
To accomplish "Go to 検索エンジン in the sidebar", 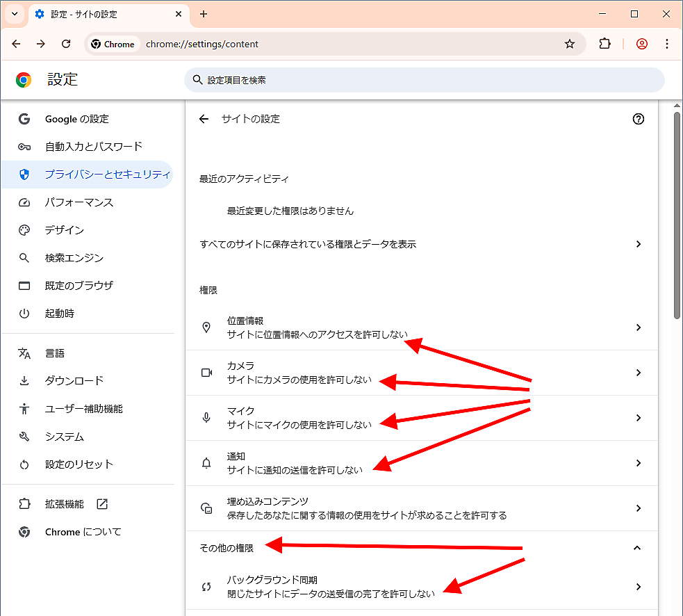I will tap(74, 258).
